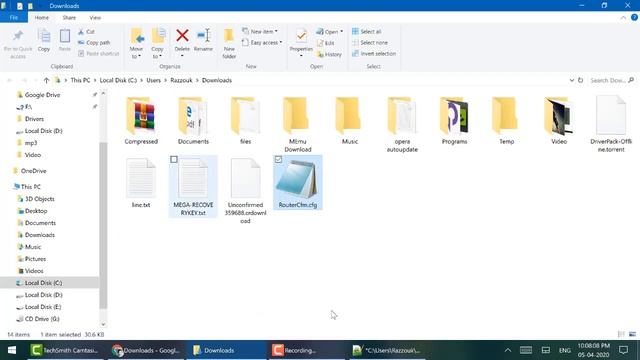Tick the checkbox on MEGA-RECOVERYKEY.txt
Screen dimensions: 640x360
[174, 160]
